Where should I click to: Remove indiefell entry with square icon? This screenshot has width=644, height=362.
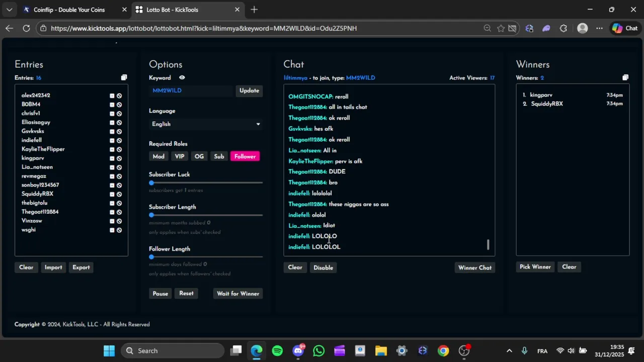click(x=112, y=140)
